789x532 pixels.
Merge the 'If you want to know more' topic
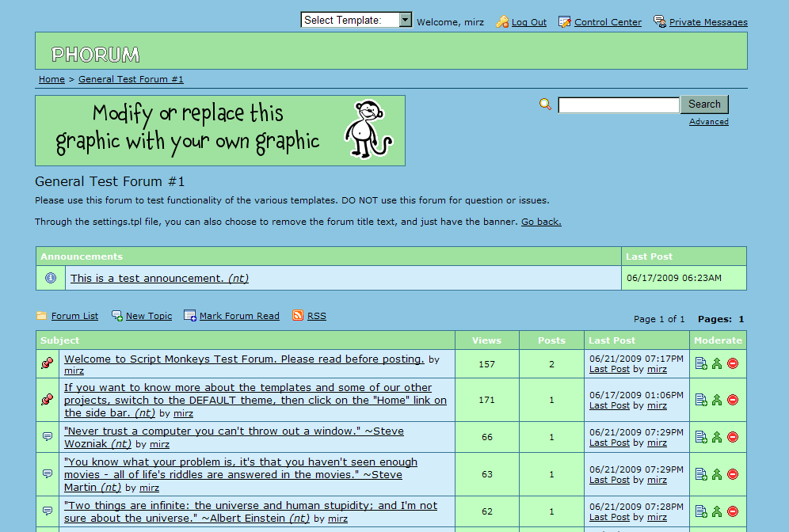(x=717, y=400)
